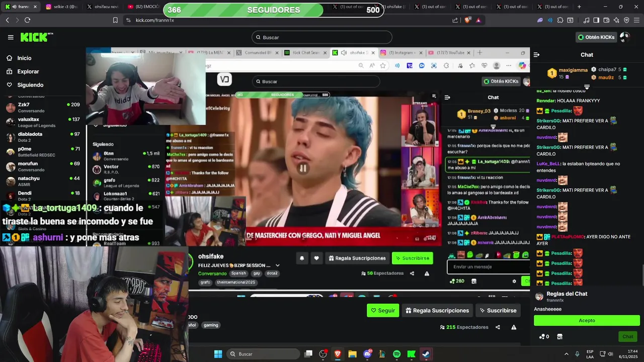The width and height of the screenshot is (644, 362).
Task: Open the Brave main menu
Action: pyautogui.click(x=637, y=20)
